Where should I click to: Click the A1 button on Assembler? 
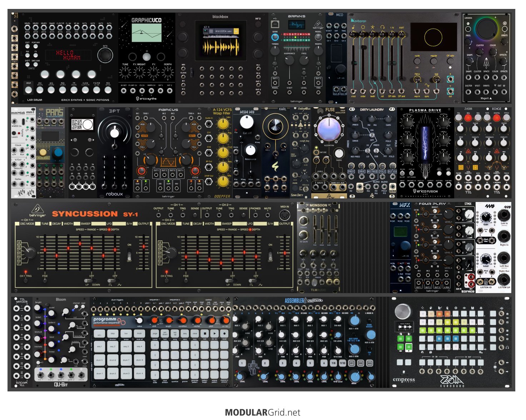tap(352, 363)
